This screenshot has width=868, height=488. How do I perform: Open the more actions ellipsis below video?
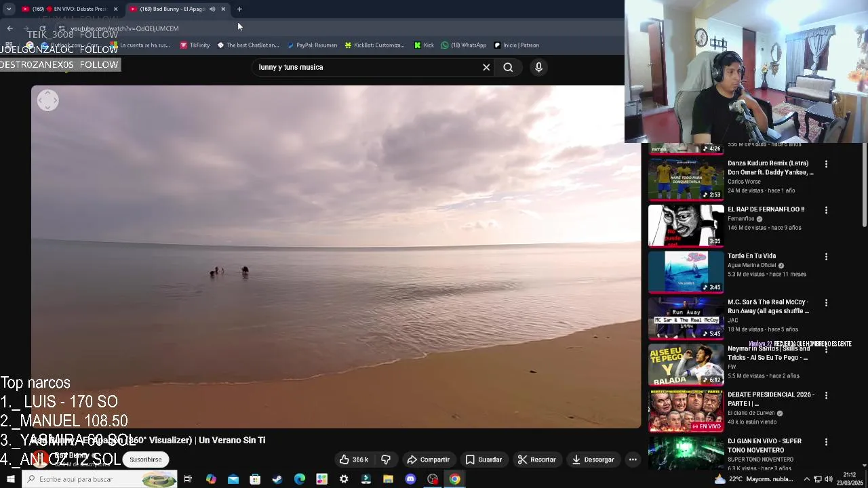coord(633,460)
